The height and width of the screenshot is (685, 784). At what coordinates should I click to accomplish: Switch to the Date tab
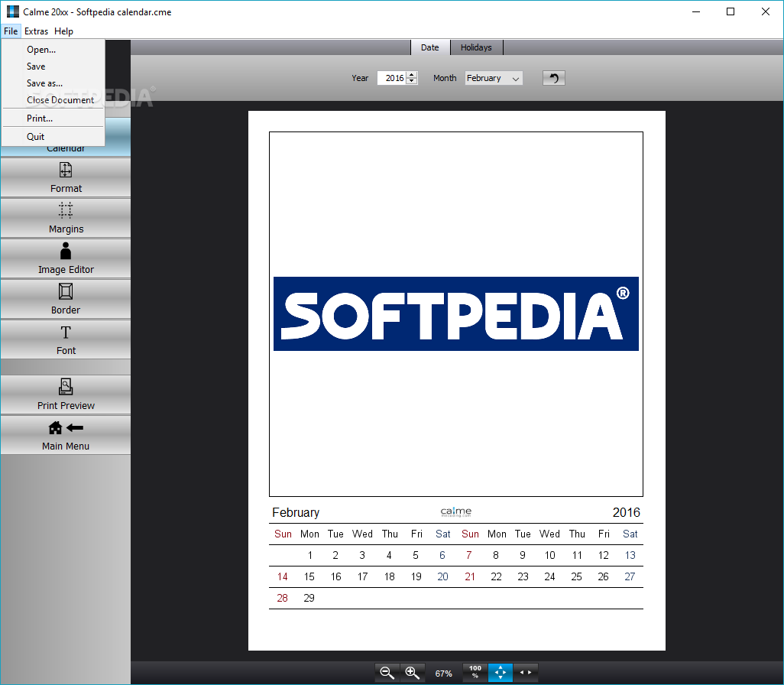click(x=430, y=47)
